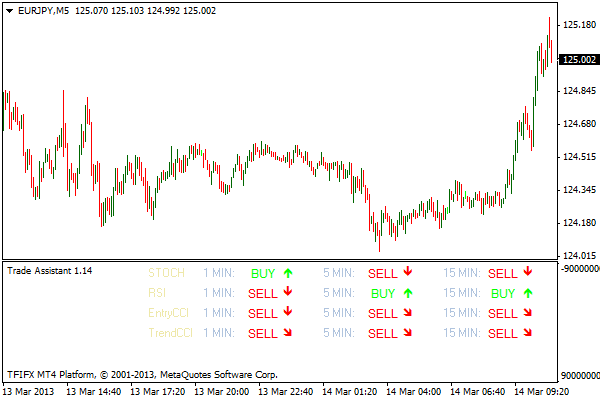This screenshot has width=600, height=400.
Task: Click the triangle marker before EURJPY,M5 title
Action: (x=9, y=11)
